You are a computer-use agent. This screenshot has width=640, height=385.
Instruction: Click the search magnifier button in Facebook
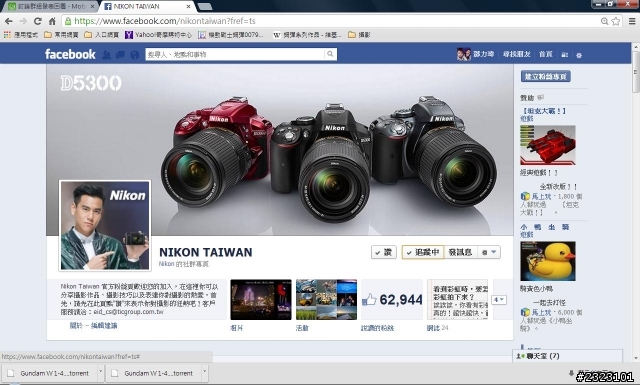tap(330, 54)
